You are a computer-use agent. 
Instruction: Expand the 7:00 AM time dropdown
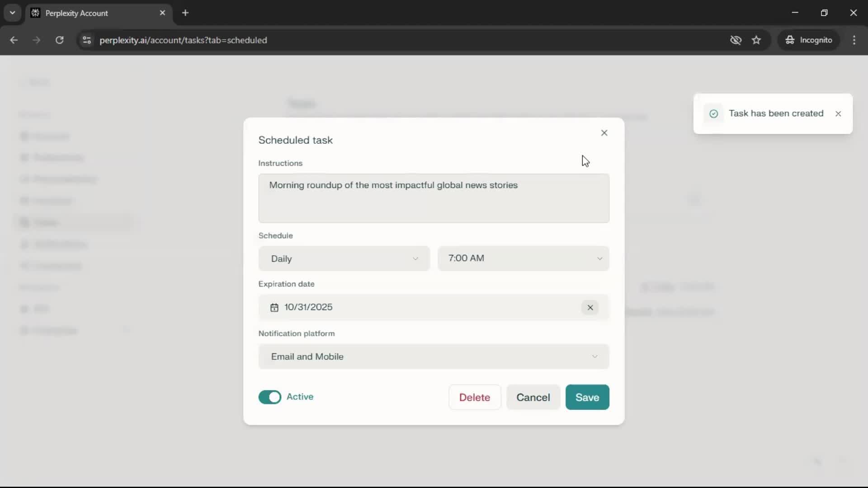[523, 258]
